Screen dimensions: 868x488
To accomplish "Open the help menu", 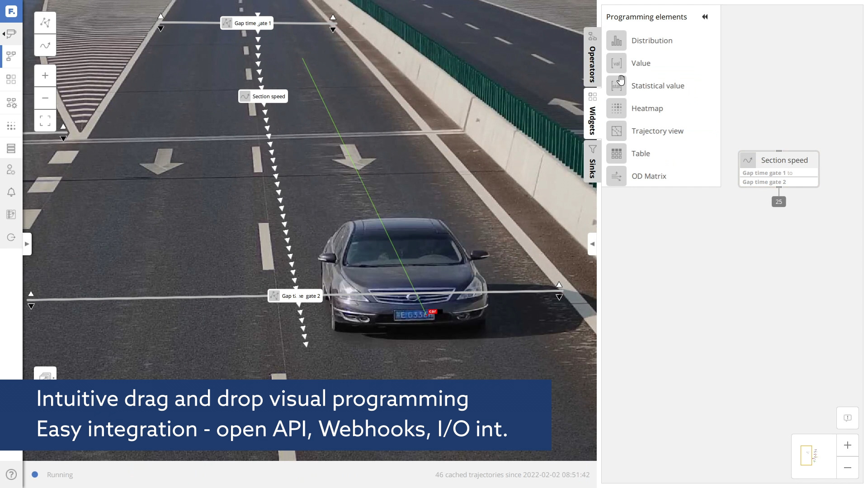I will (x=11, y=474).
